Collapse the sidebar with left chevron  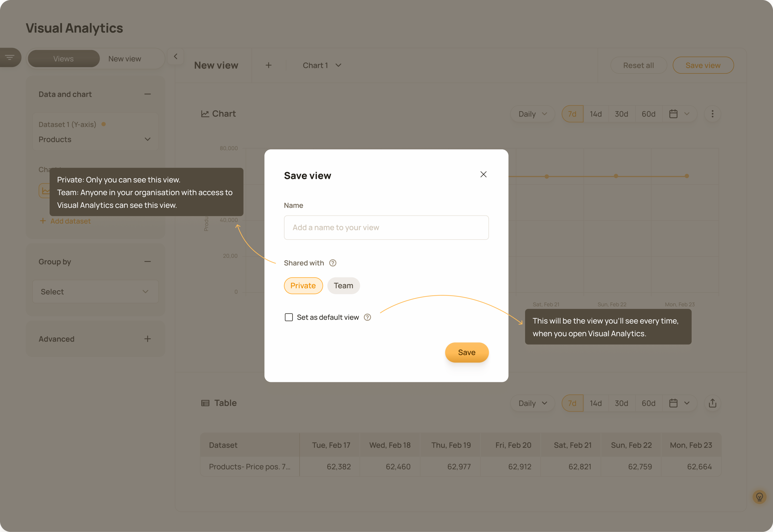point(176,56)
